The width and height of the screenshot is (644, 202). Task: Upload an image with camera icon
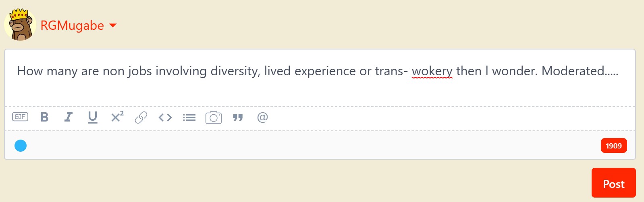tap(214, 117)
